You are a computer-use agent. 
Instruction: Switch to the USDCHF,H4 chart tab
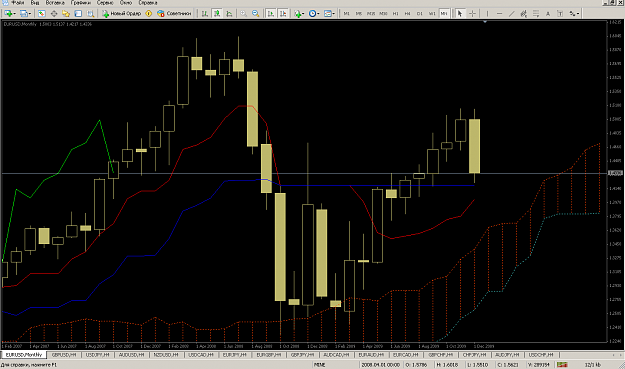(x=541, y=355)
